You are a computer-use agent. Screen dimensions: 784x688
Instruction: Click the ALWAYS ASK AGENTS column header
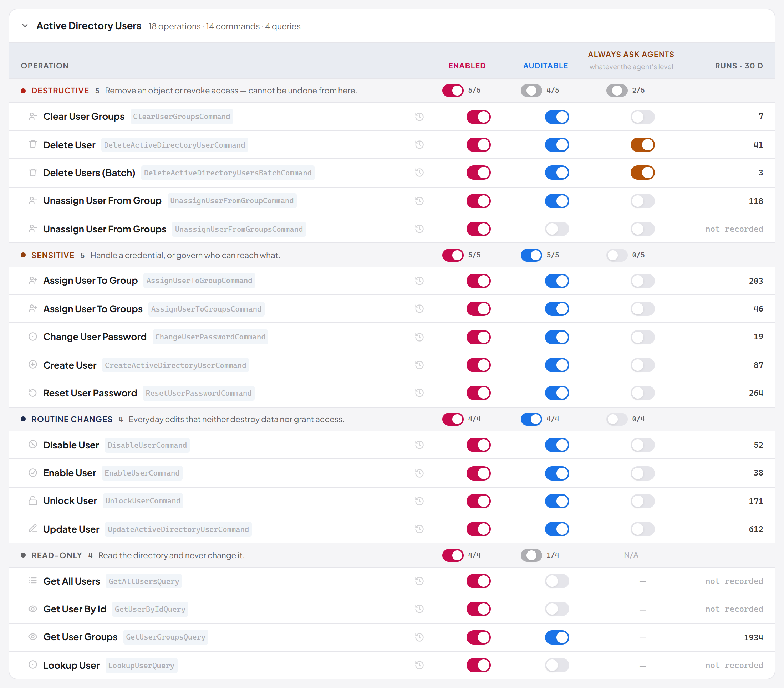[631, 55]
